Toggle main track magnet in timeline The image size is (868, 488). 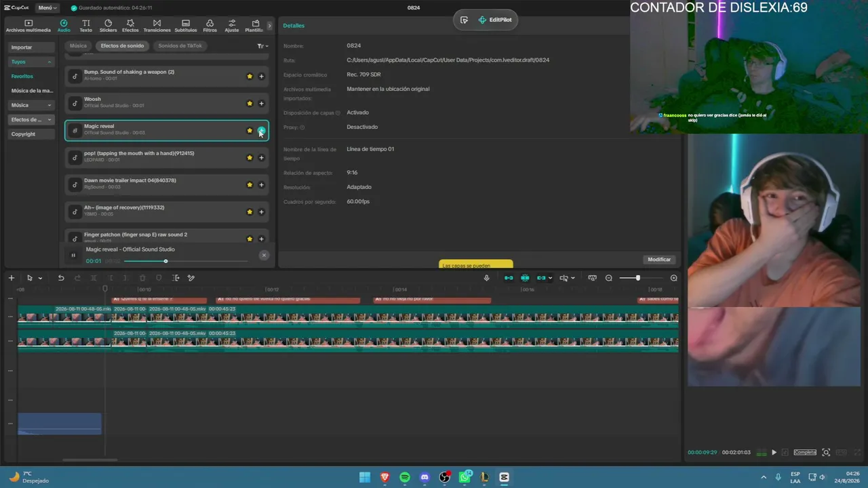(x=509, y=278)
